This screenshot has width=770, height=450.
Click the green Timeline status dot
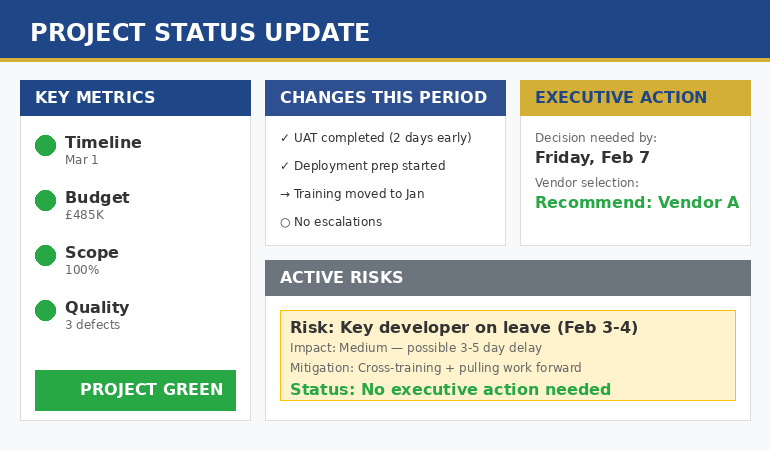[x=45, y=146]
